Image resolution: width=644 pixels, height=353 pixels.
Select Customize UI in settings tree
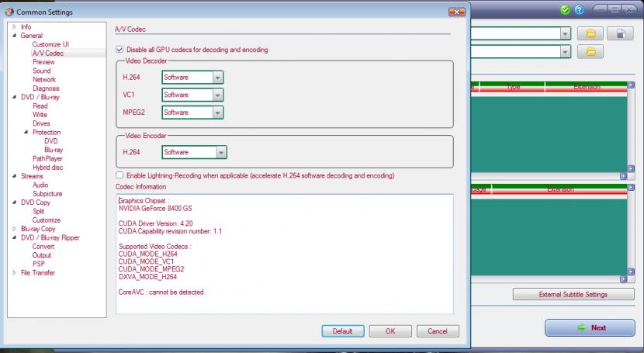50,44
